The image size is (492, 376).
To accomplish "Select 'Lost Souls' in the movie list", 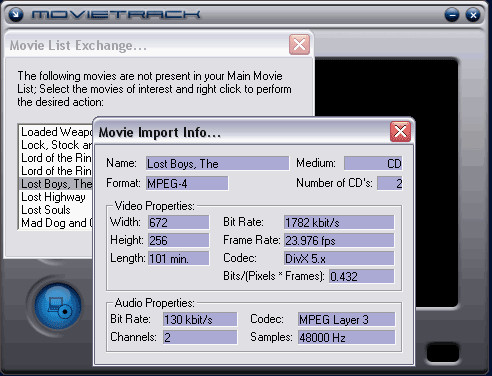I will click(56, 210).
